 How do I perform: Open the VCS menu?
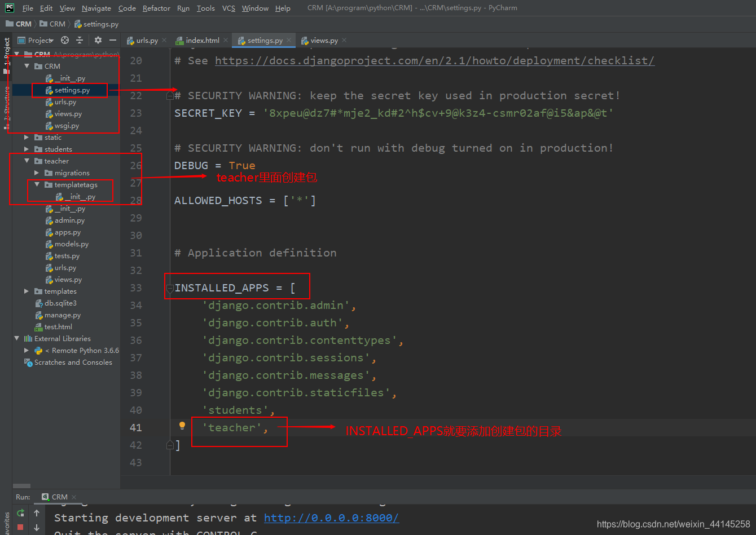coord(228,8)
